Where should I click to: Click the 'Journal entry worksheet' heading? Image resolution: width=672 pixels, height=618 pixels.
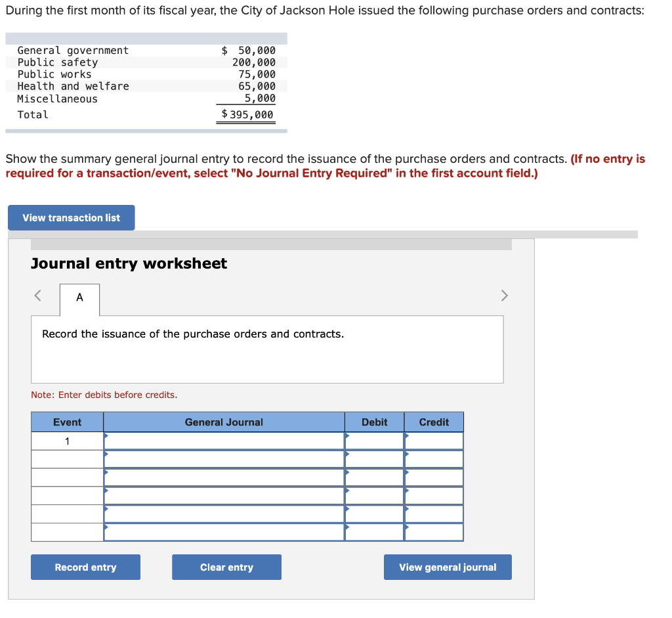(x=129, y=263)
